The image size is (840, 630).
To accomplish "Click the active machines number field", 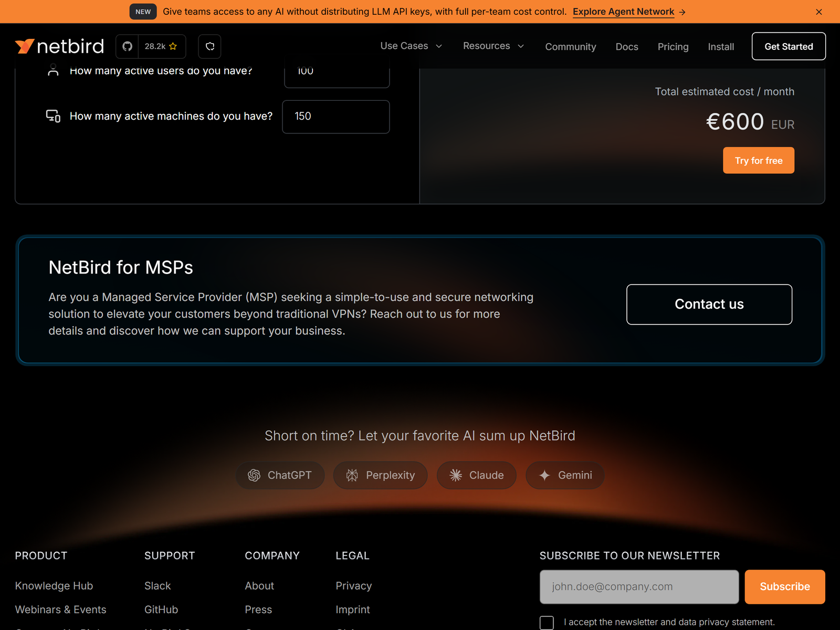I will click(x=336, y=117).
